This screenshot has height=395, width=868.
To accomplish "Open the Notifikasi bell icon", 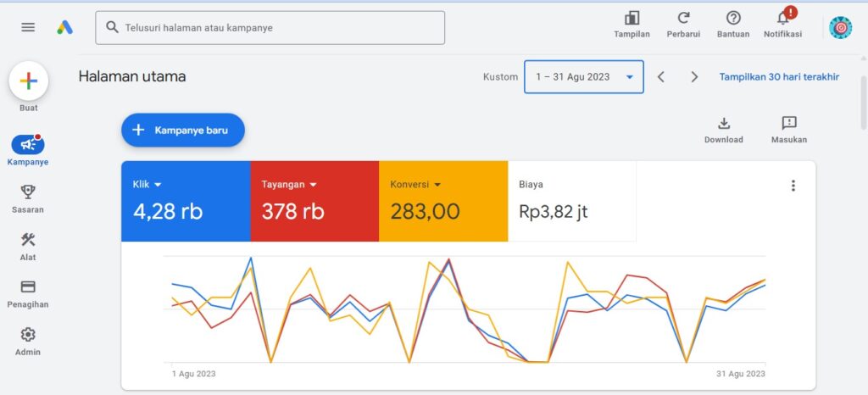I will pyautogui.click(x=782, y=19).
